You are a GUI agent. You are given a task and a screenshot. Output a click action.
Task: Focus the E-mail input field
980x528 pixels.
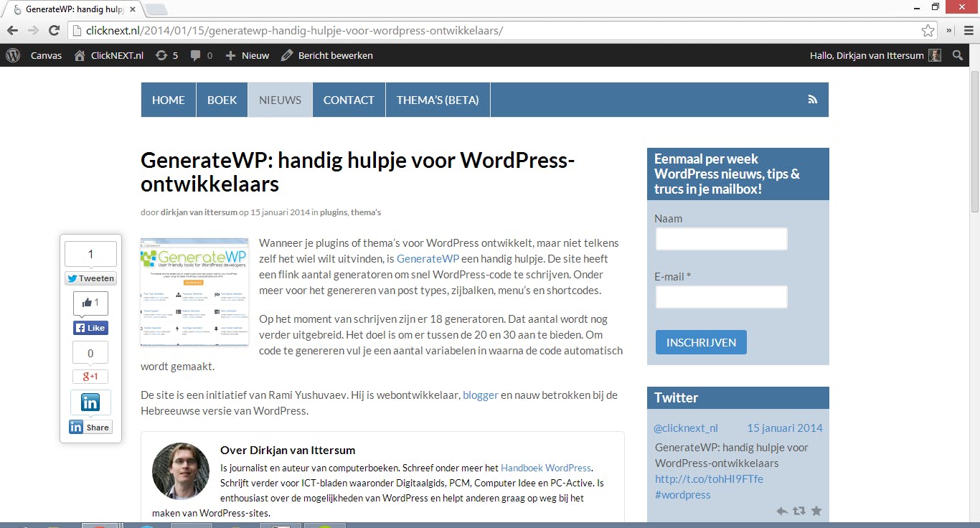[x=722, y=297]
